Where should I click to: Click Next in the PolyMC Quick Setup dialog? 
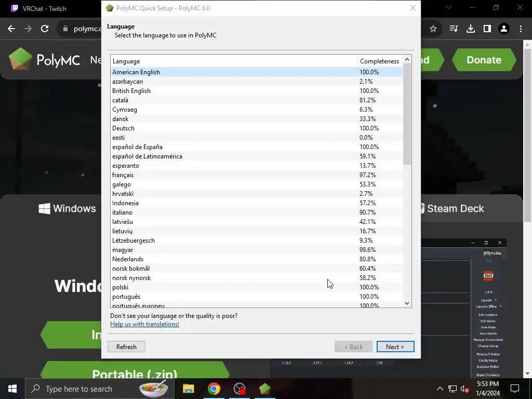pyautogui.click(x=395, y=347)
